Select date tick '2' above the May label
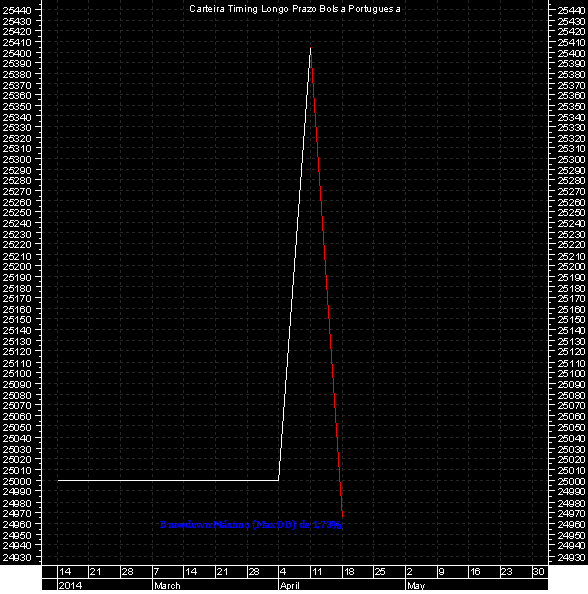 [x=410, y=571]
